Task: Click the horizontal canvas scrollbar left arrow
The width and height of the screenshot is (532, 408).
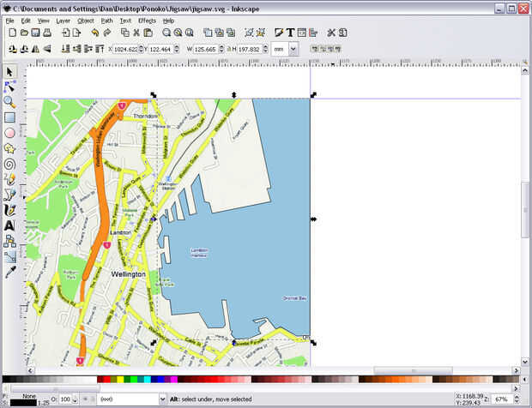Action: 31,370
